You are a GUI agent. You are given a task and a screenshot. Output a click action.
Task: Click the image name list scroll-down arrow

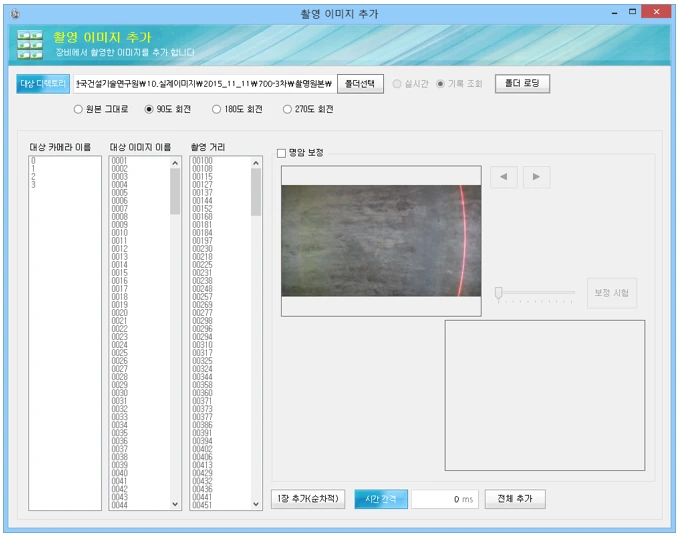point(175,504)
